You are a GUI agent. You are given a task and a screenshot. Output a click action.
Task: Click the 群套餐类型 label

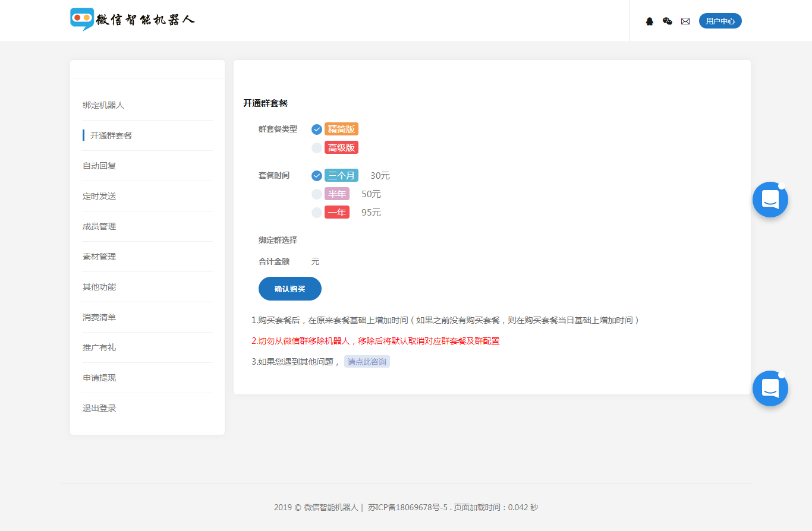278,129
